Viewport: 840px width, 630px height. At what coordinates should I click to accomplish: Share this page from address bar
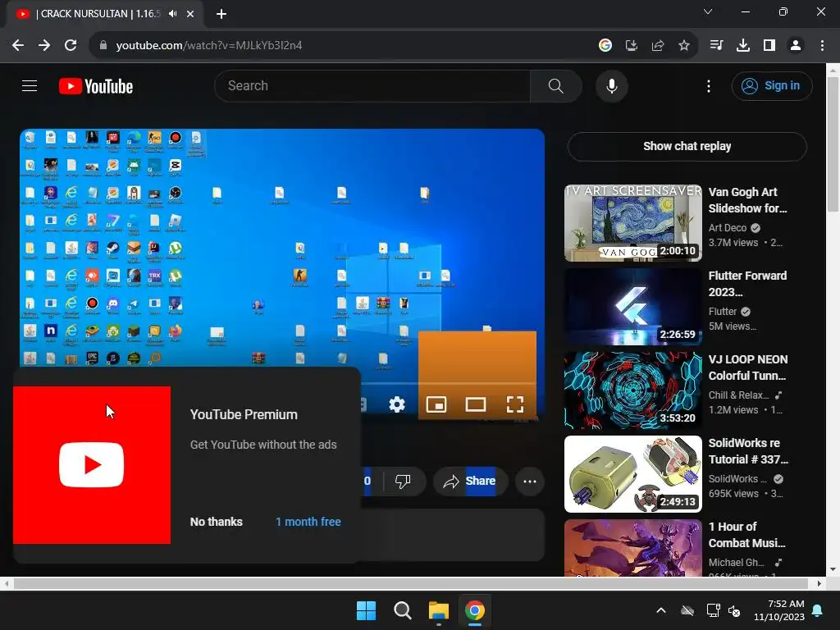pyautogui.click(x=657, y=46)
